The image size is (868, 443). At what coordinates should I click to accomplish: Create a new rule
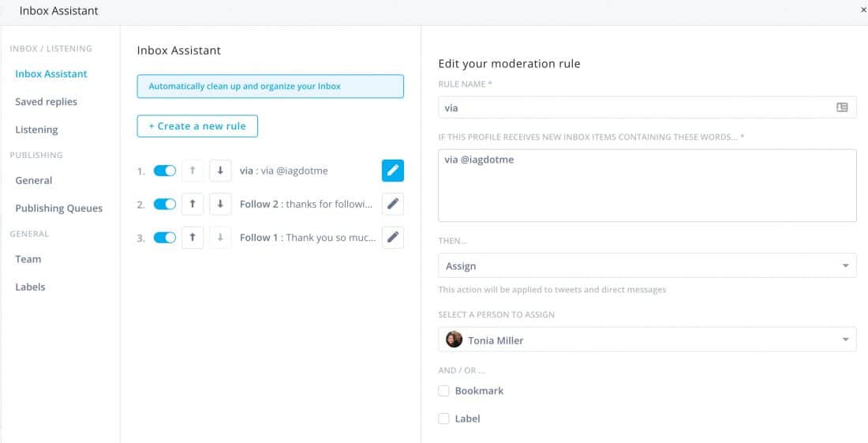click(x=197, y=126)
